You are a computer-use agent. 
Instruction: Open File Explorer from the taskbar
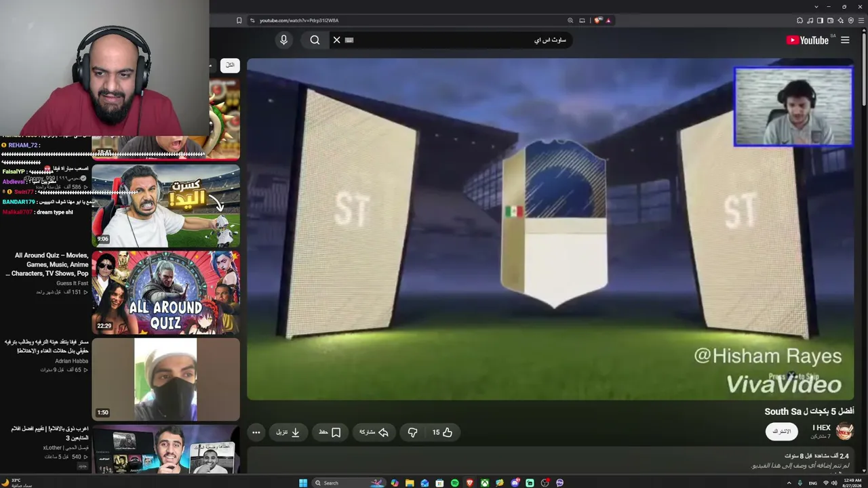click(410, 483)
